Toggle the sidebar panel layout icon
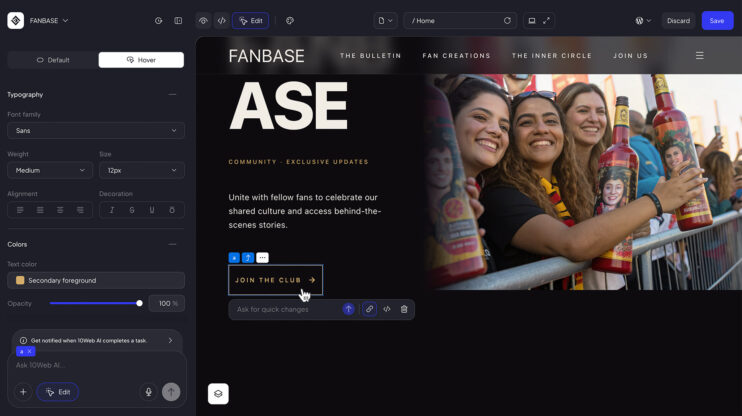Viewport: 742px width, 416px height. 178,20
